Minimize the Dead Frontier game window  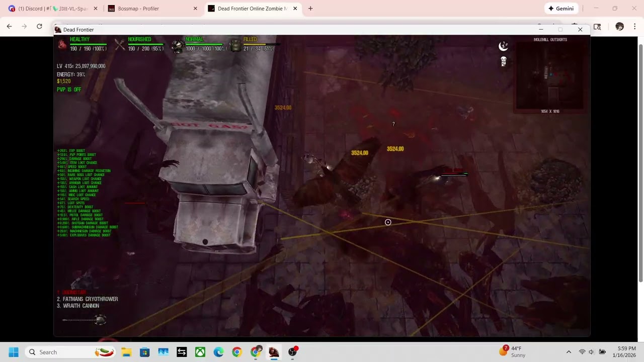541,30
